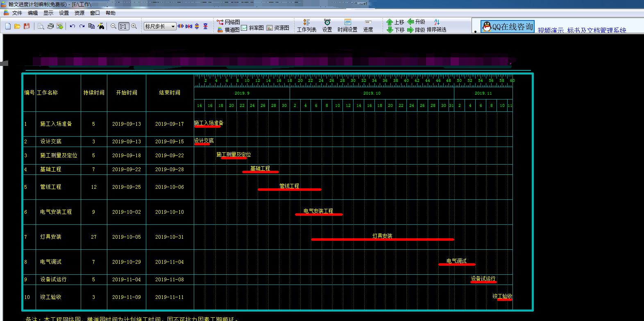Click the yellow highlighter-style toolbar icon
Image resolution: width=644 pixels, height=321 pixels.
coord(101,26)
